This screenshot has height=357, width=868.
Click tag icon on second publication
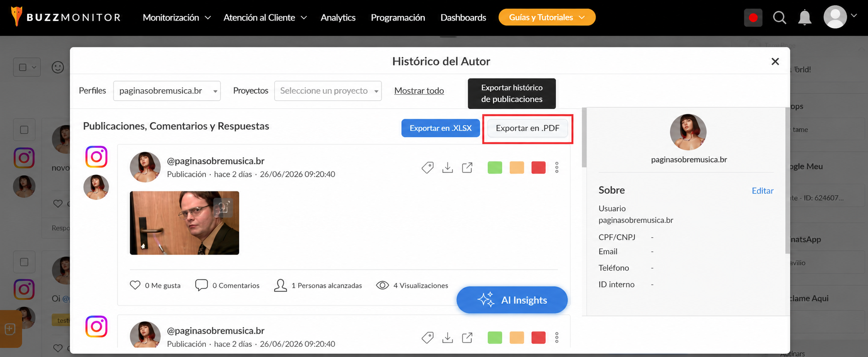click(427, 337)
